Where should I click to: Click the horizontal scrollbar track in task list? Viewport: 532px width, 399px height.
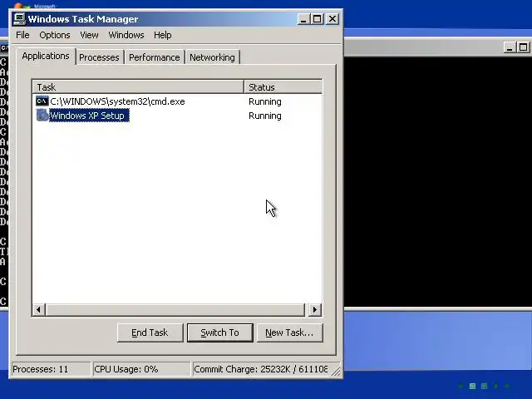coord(175,309)
